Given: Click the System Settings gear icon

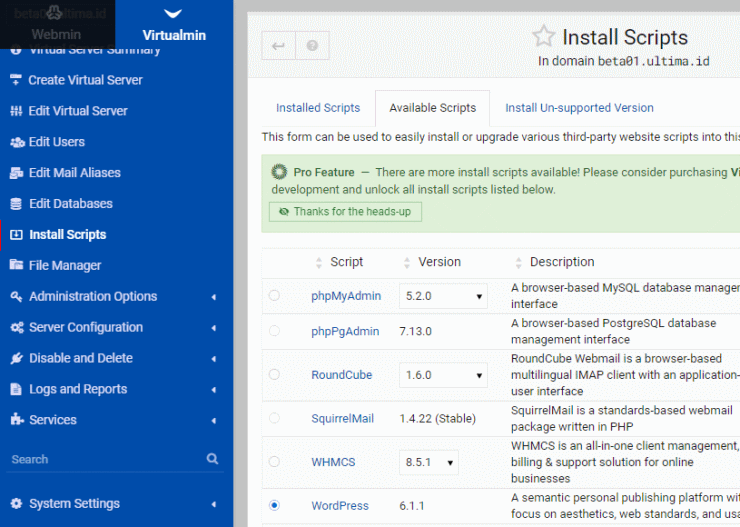Looking at the screenshot, I should tap(16, 503).
